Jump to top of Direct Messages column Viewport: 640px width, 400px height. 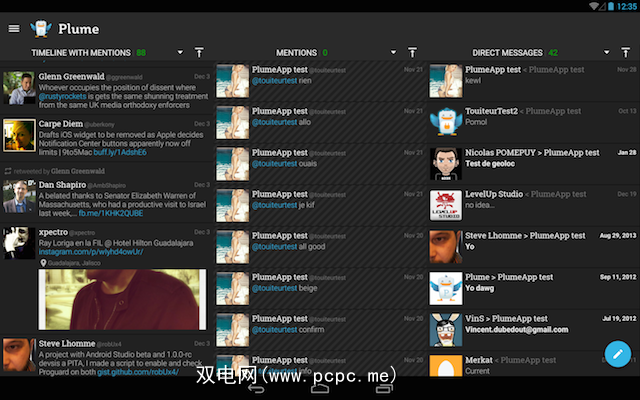(625, 52)
